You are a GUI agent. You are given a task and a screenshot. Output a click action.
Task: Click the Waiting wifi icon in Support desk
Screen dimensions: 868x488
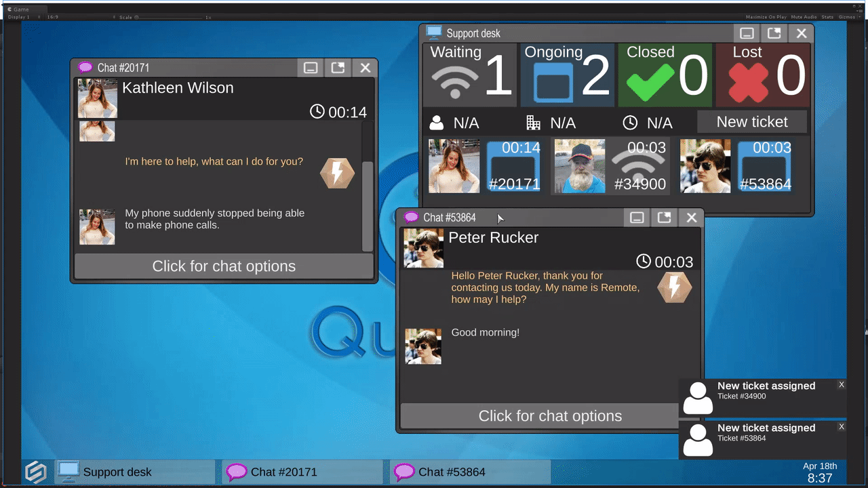click(455, 82)
